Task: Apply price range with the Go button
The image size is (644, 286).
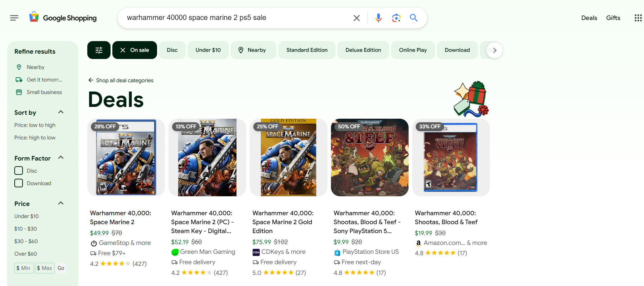Action: tap(61, 268)
